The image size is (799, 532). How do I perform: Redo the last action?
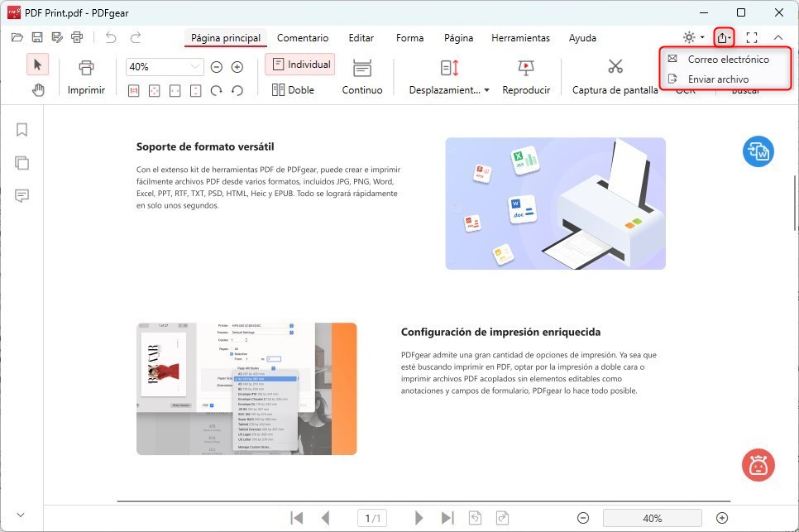[x=136, y=37]
